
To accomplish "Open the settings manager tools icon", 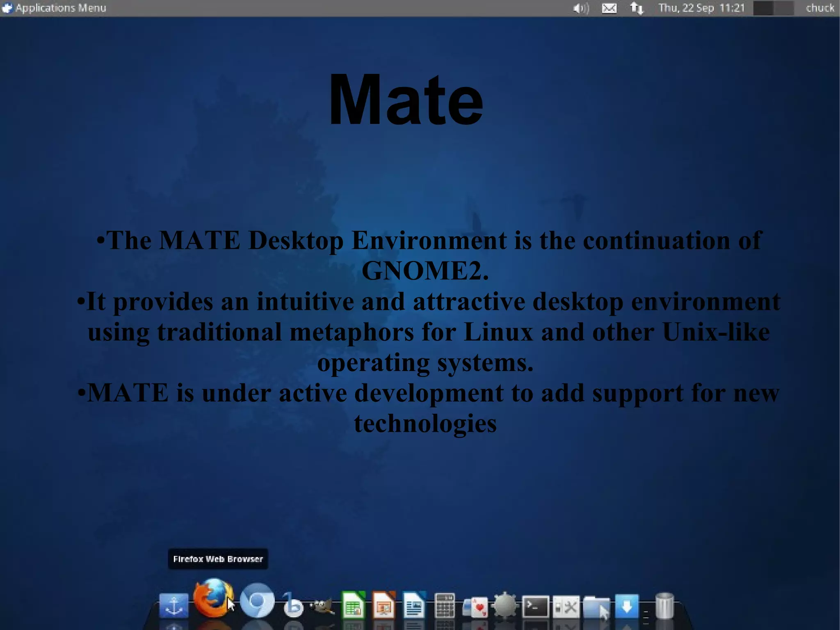I will [566, 606].
